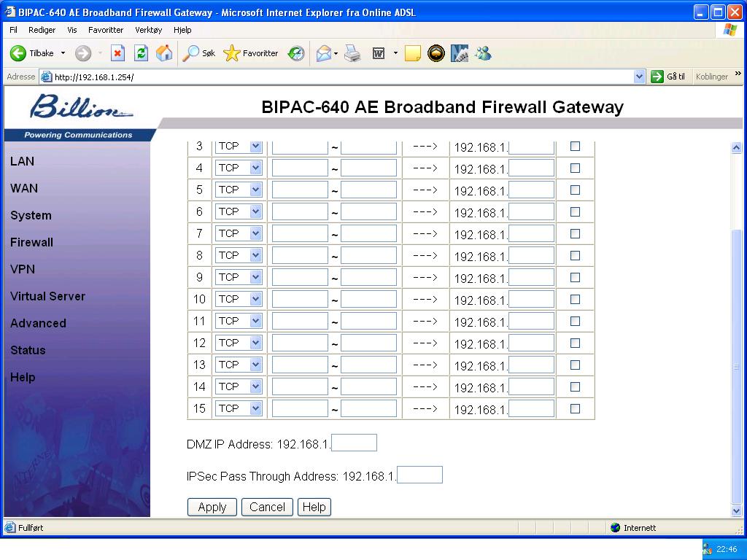Open the History clock icon
The height and width of the screenshot is (560, 747).
296,53
